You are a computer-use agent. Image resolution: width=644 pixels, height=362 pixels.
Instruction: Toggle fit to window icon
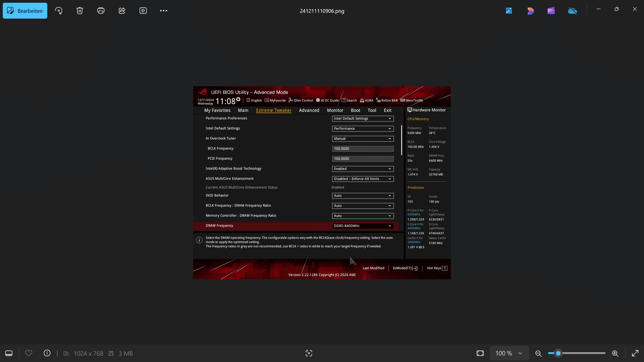480,353
